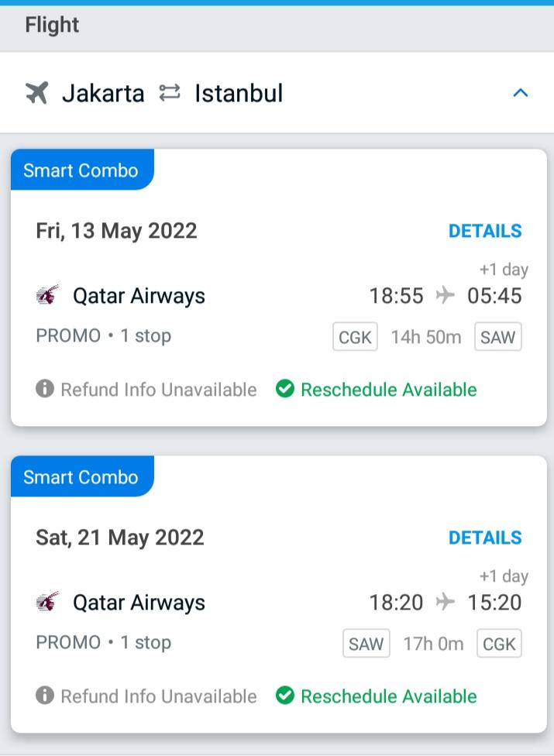Viewport: 554px width, 756px height.
Task: Click the round-trip arrows icon between cities
Action: coord(170,93)
